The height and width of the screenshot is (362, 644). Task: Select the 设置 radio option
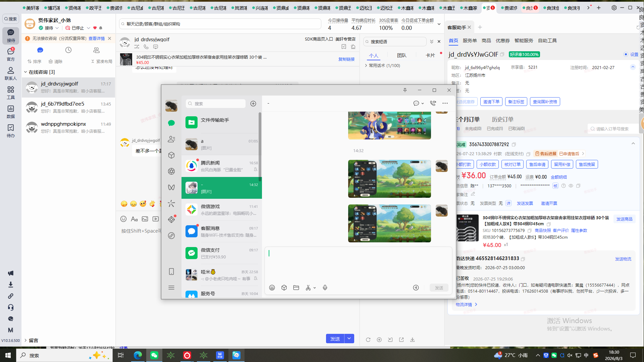[626, 54]
